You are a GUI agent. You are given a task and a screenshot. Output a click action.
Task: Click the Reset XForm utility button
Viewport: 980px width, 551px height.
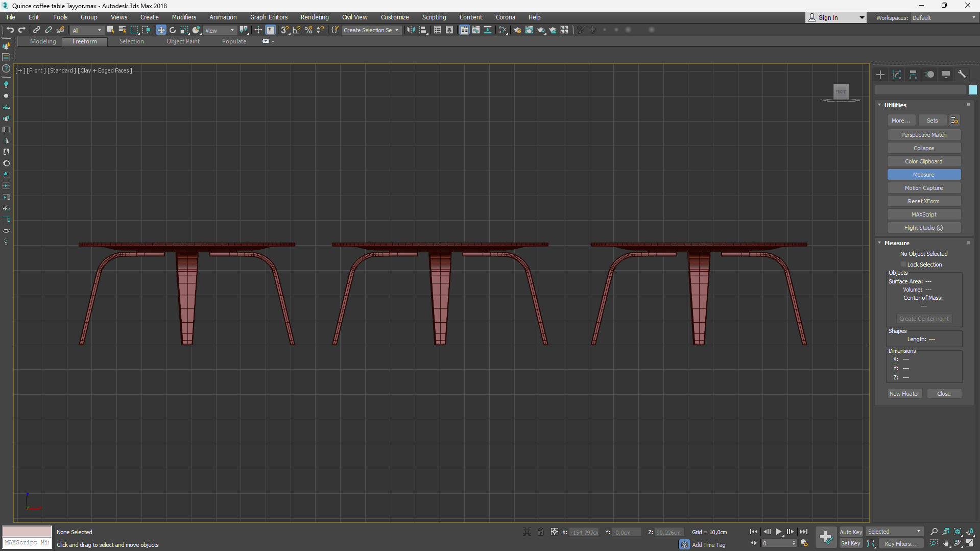924,201
